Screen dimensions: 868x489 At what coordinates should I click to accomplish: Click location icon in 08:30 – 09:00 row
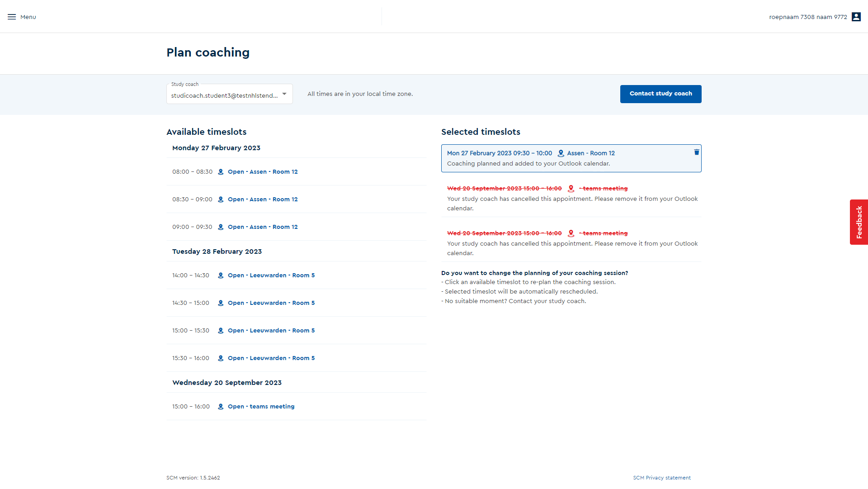[x=221, y=199]
